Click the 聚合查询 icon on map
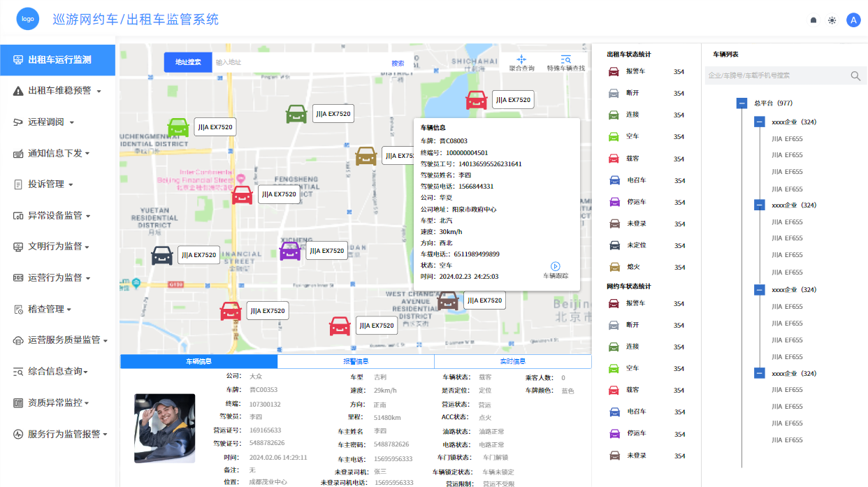868x487 pixels. [521, 61]
